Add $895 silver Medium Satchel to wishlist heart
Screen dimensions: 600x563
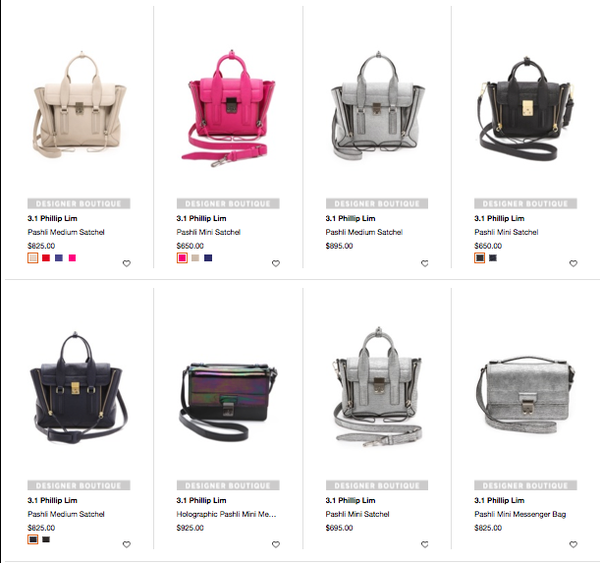[425, 263]
